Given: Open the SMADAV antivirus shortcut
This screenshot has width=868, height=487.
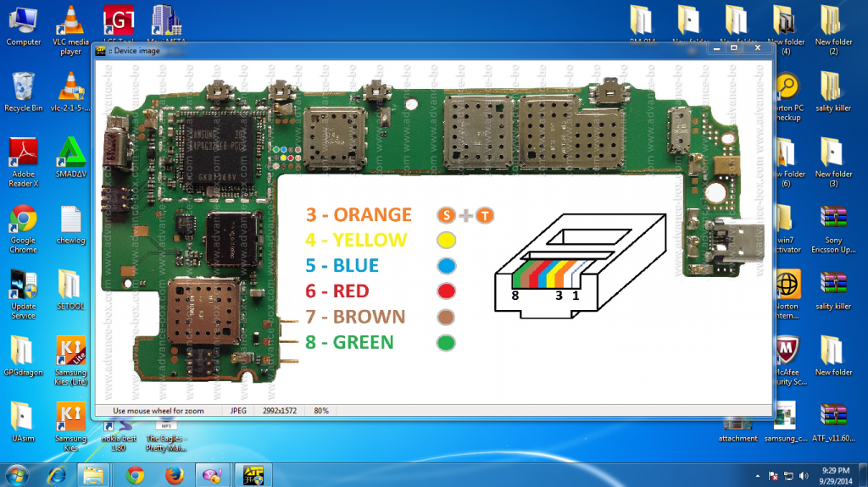Looking at the screenshot, I should [x=71, y=155].
